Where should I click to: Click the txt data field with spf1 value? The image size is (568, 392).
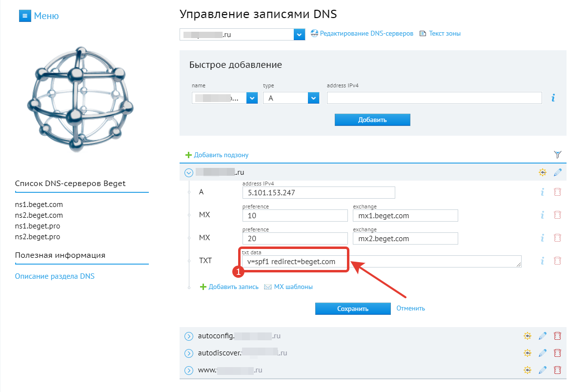tap(382, 262)
